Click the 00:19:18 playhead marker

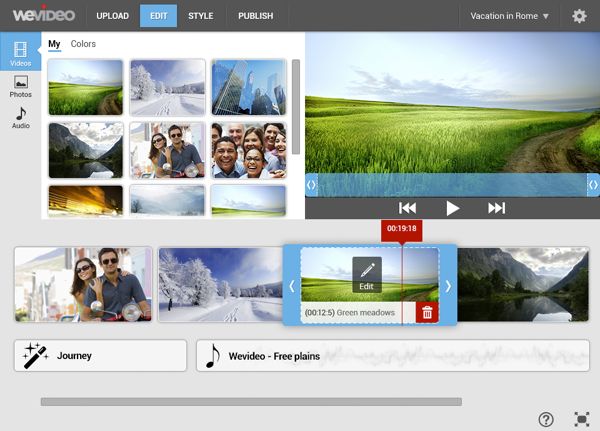(x=401, y=230)
